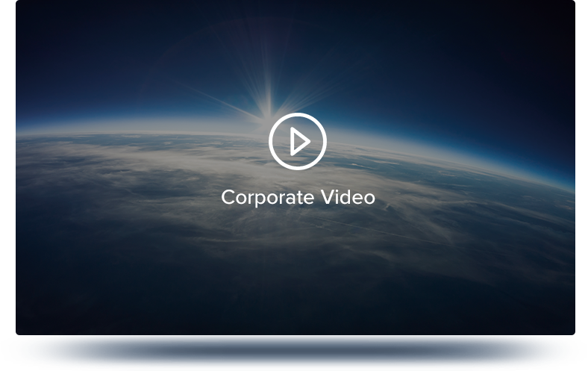Image resolution: width=588 pixels, height=371 pixels.
Task: Click the soft shadow on the navy banner
Action: (x=298, y=349)
